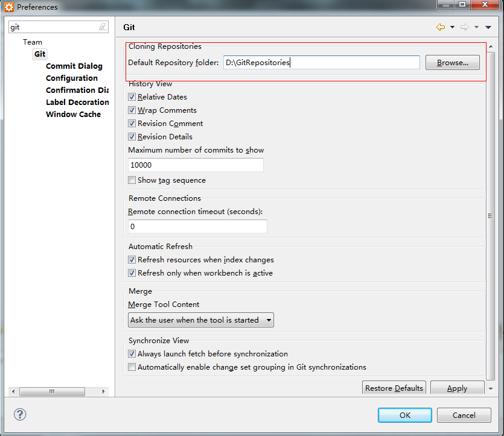Enable automatic change set grouping checkbox
The image size is (504, 436).
[x=132, y=367]
